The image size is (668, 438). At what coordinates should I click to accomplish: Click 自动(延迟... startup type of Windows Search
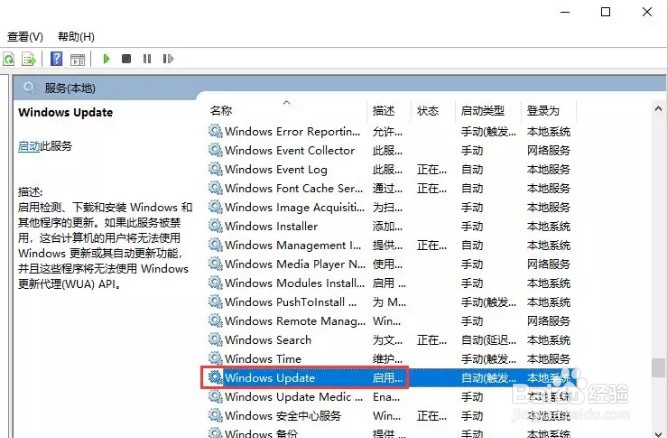[x=489, y=340]
